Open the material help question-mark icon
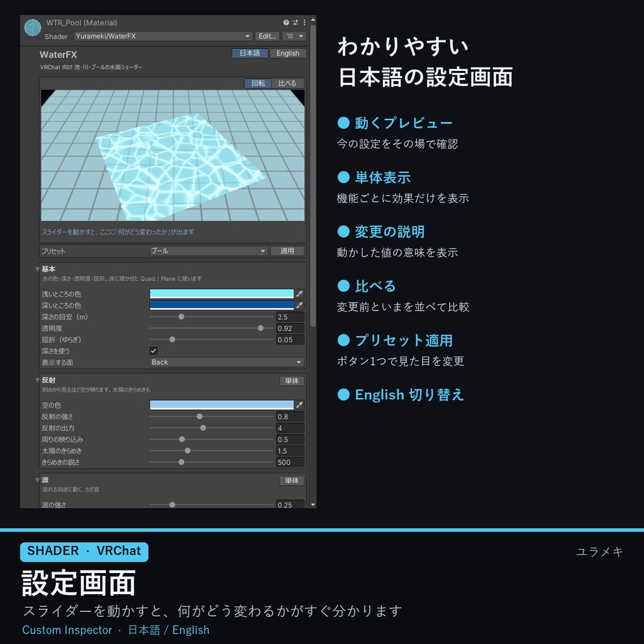Image resolution: width=644 pixels, height=644 pixels. coord(286,23)
